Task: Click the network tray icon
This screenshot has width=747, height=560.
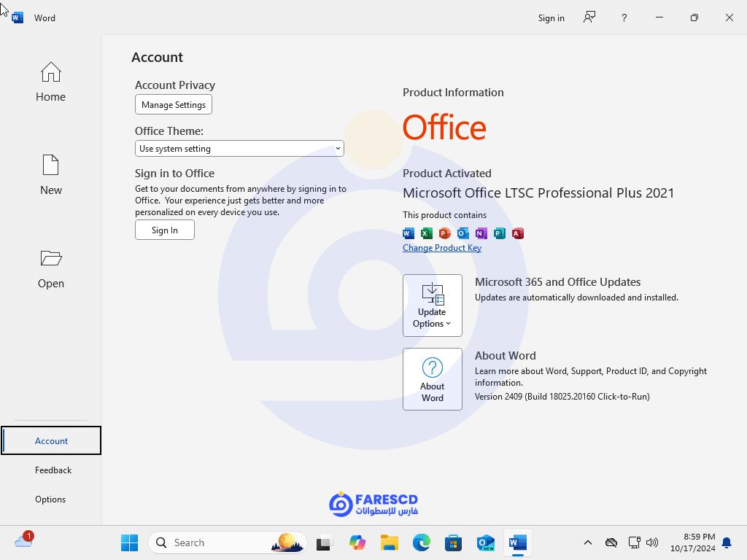Action: [634, 542]
